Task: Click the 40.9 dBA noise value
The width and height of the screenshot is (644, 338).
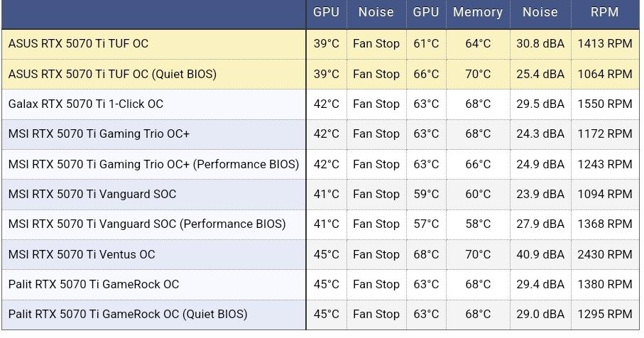Action: pos(540,254)
